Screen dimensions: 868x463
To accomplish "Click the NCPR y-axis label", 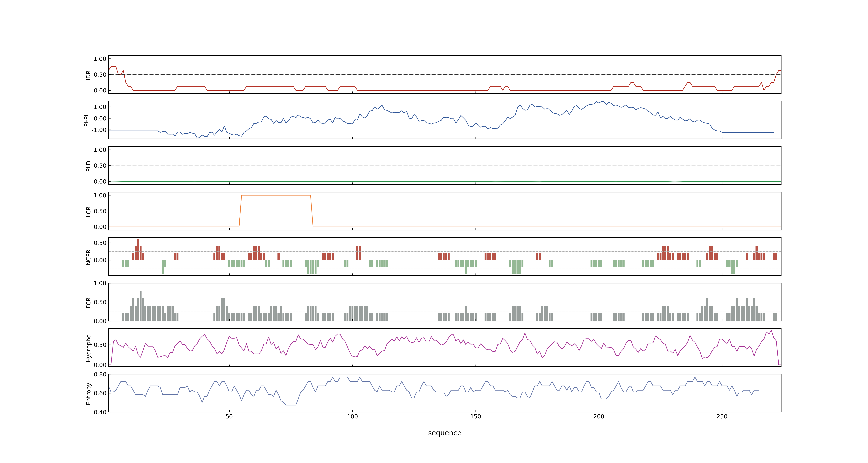I will [89, 257].
